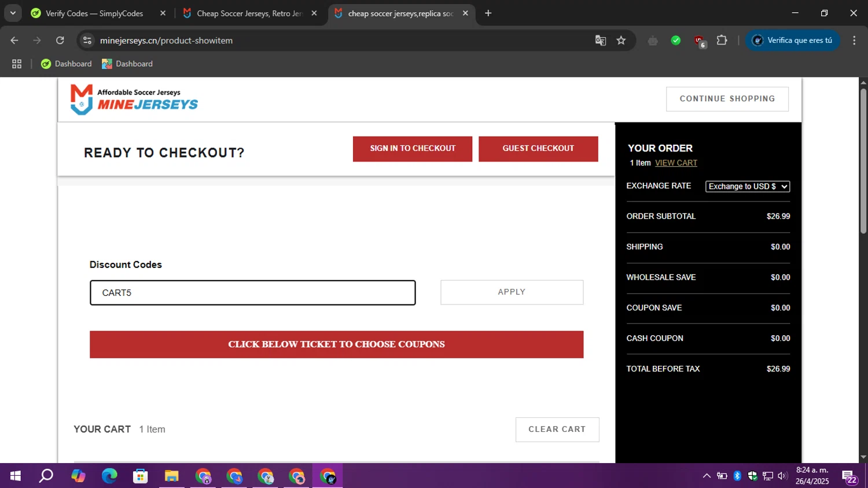Screen dimensions: 868x488
Task: Click CONTINUE SHOPPING button
Action: [x=727, y=99]
